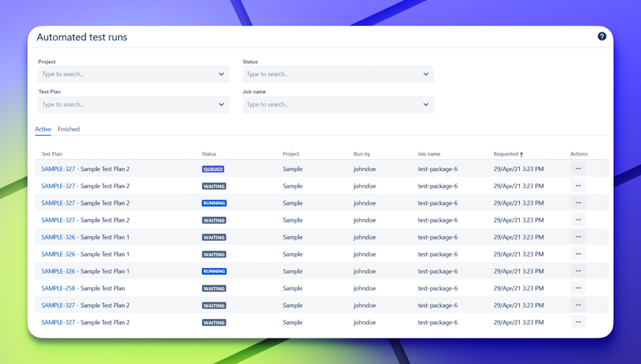Click 'johndoe' in the SAMPLE-258 row

pyautogui.click(x=365, y=288)
